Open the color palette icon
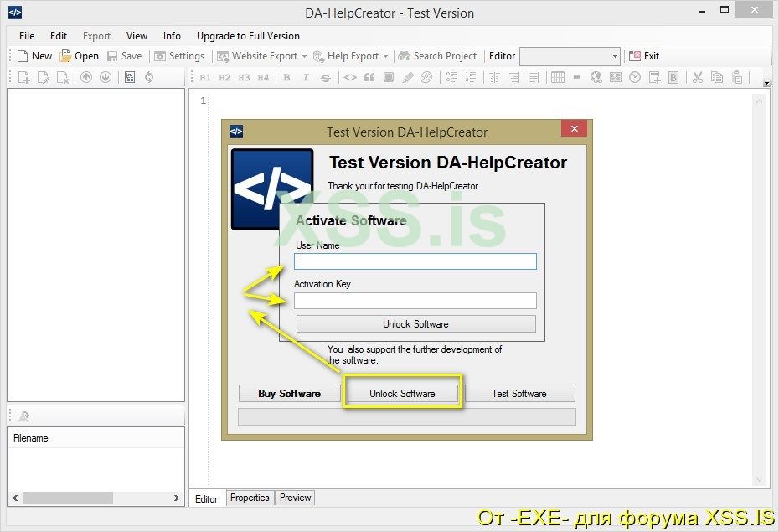This screenshot has width=779, height=532. point(426,77)
